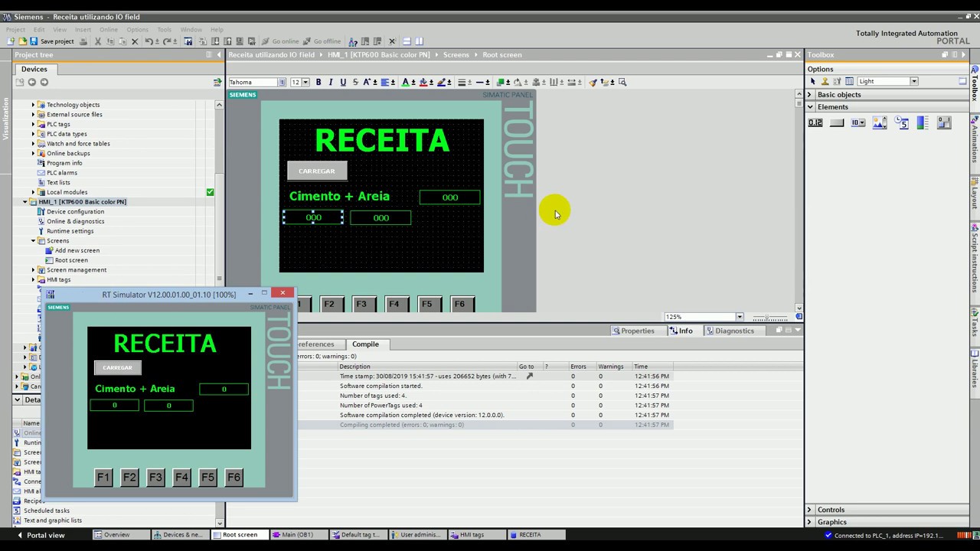980x551 pixels.
Task: Open the Online menu
Action: coord(109,30)
